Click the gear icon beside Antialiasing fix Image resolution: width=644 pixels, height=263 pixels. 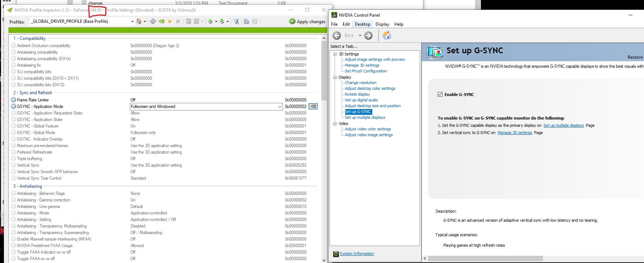click(x=13, y=65)
